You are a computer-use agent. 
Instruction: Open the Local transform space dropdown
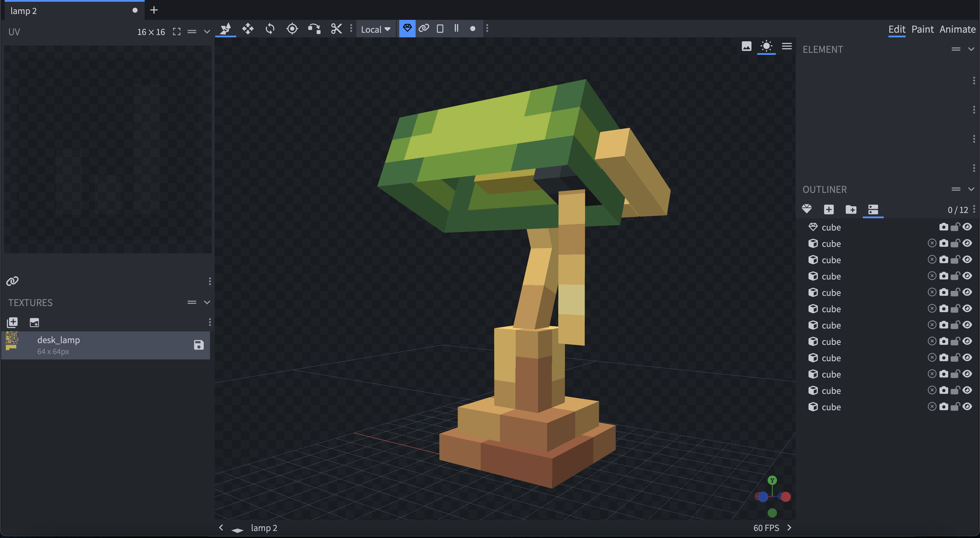[375, 29]
